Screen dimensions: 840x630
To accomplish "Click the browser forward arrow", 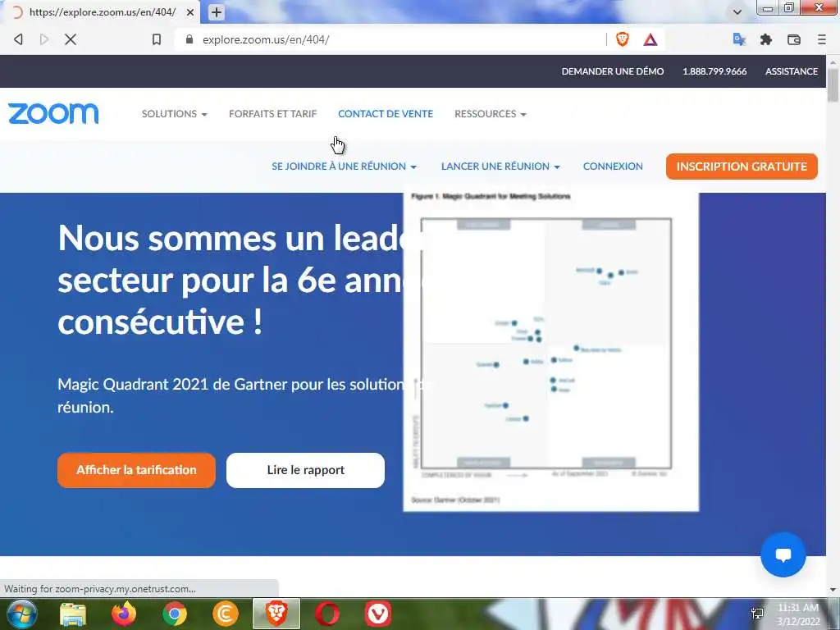I will 44,39.
